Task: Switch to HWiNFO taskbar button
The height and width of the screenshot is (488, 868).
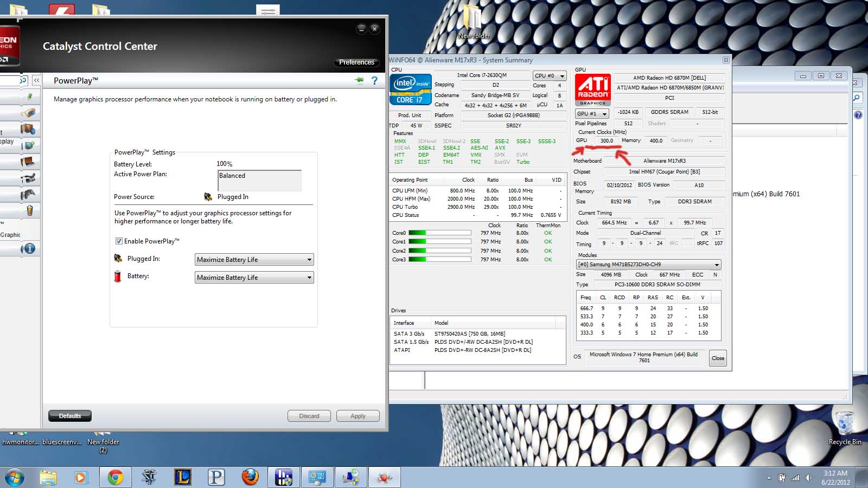Action: (284, 477)
